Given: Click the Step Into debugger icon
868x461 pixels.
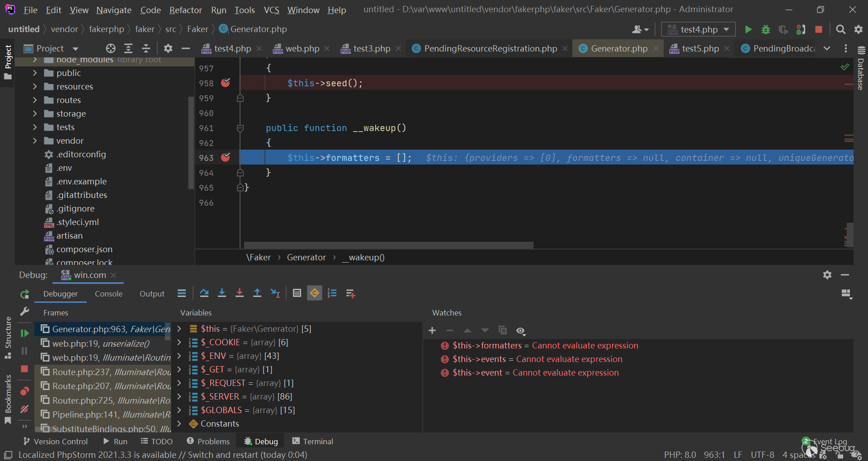Looking at the screenshot, I should pyautogui.click(x=222, y=293).
